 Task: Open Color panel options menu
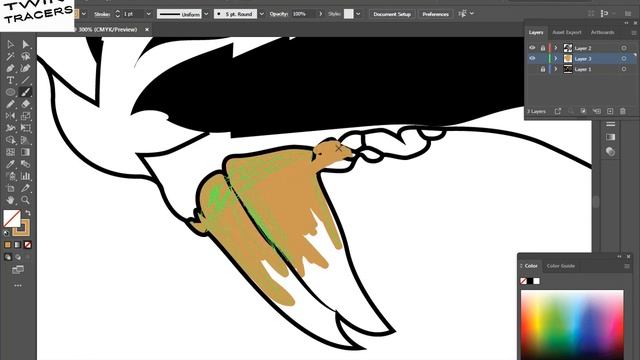click(627, 266)
